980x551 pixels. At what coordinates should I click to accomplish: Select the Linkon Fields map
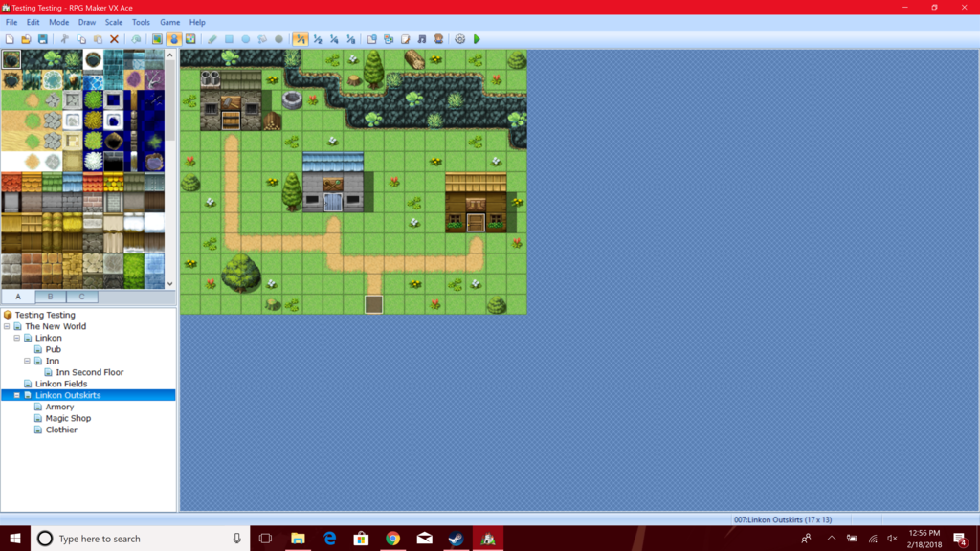point(61,384)
